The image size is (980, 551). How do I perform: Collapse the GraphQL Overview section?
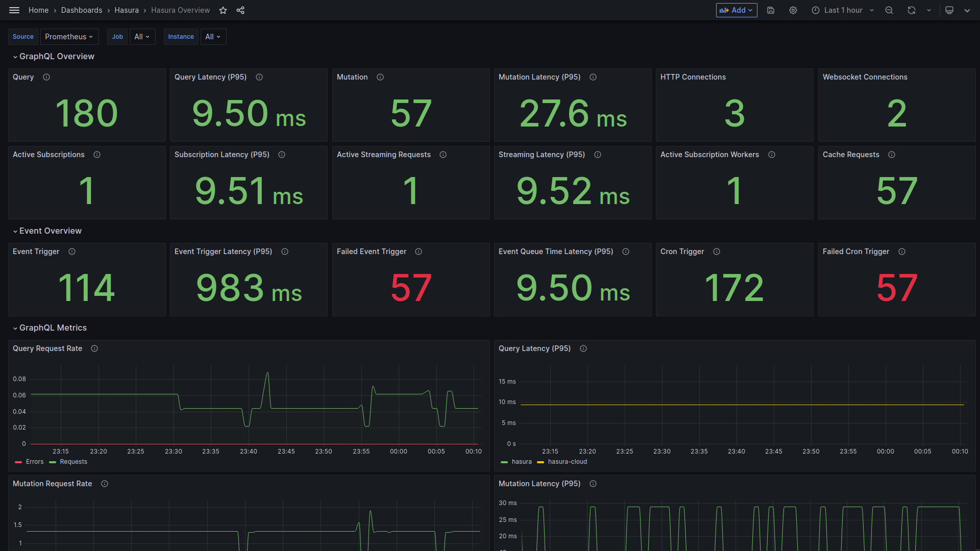tap(53, 56)
